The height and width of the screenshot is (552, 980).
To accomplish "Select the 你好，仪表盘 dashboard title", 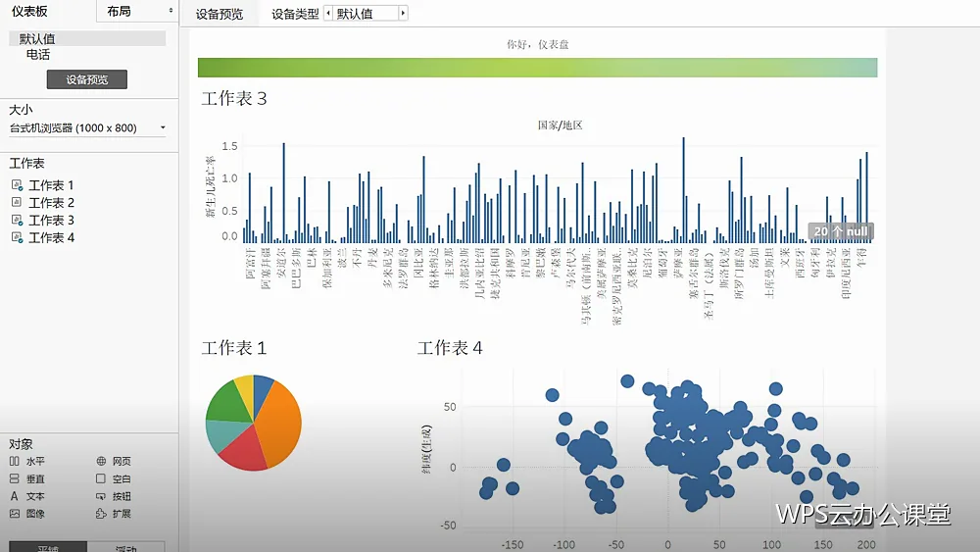I will point(537,44).
